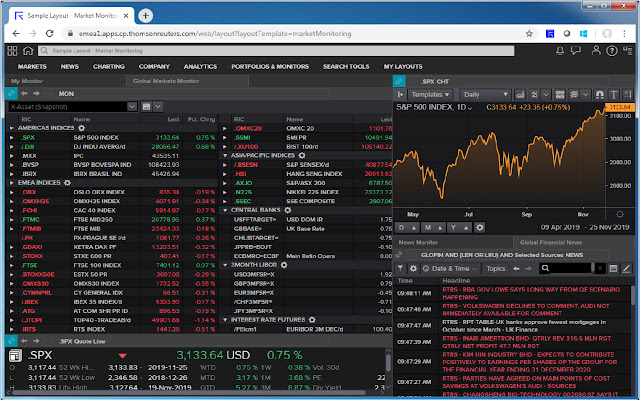Open EMEA INDICES settings gear

point(68,183)
